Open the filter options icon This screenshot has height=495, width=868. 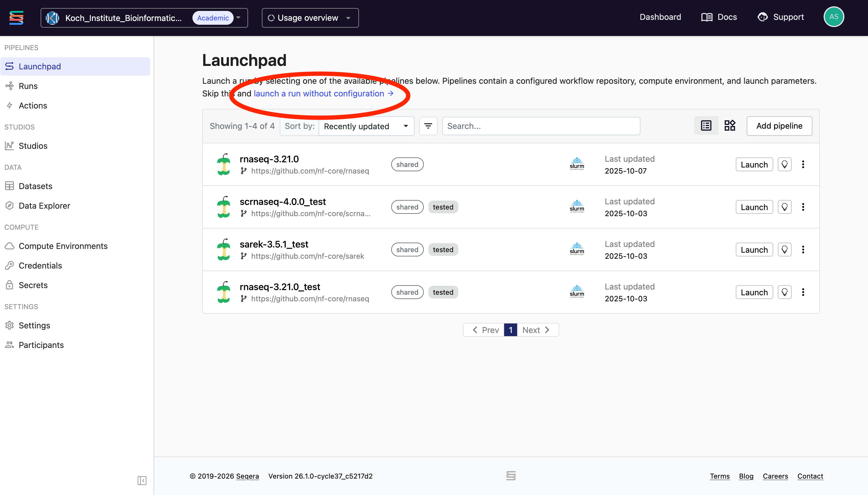428,126
